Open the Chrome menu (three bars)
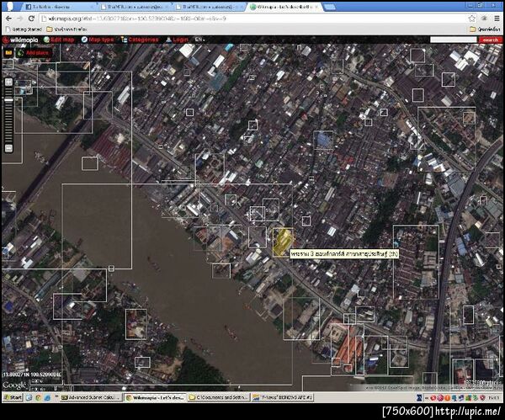 [x=497, y=19]
